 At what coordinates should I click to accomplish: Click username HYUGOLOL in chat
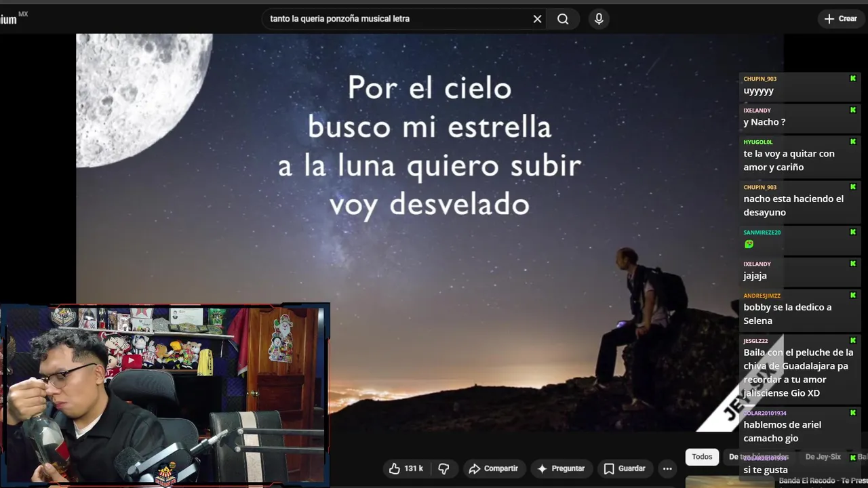click(758, 142)
